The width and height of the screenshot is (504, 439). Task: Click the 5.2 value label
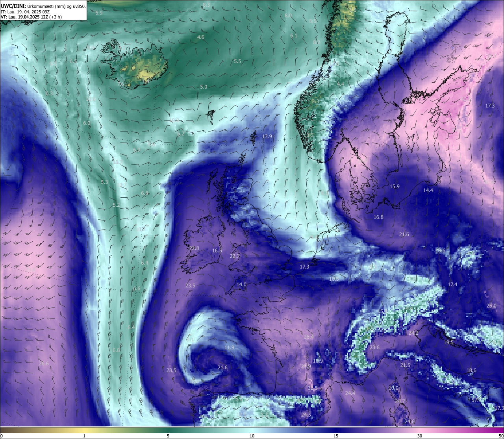coord(116,205)
